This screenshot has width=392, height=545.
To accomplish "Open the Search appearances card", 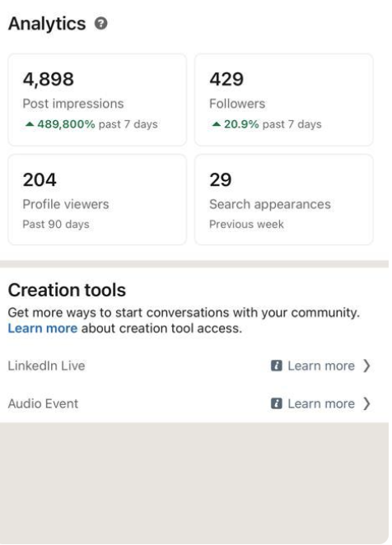I will (x=284, y=200).
